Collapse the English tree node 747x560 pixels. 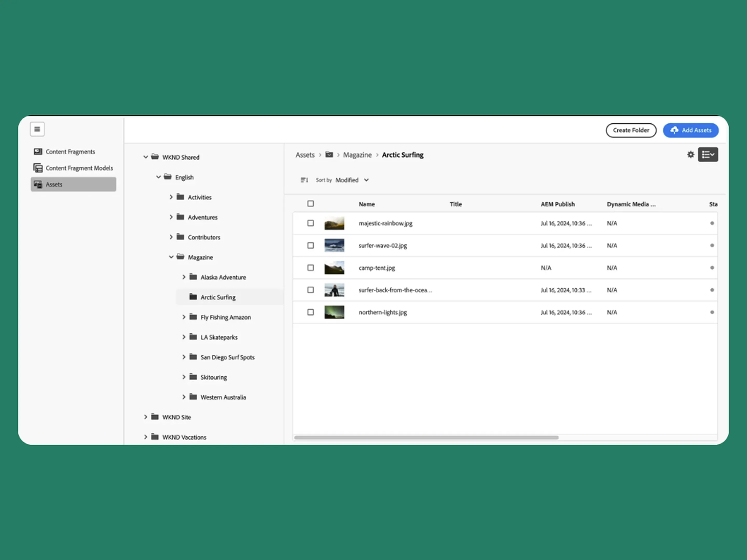158,177
